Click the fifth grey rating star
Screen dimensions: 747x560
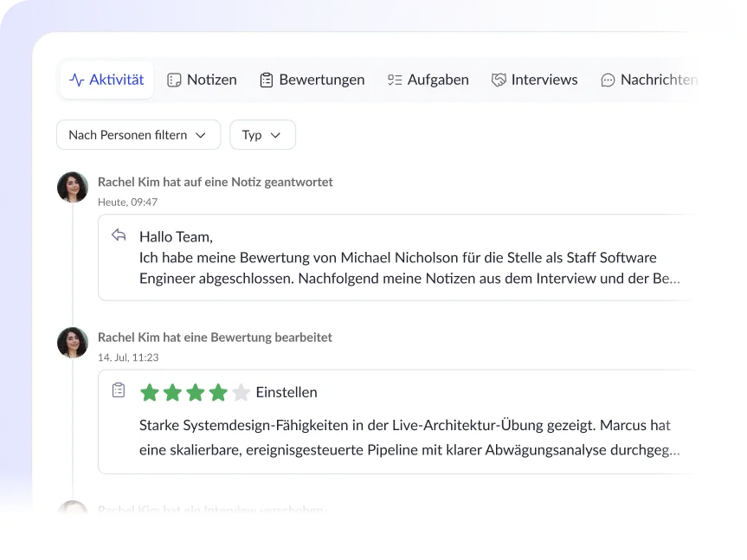pos(241,393)
